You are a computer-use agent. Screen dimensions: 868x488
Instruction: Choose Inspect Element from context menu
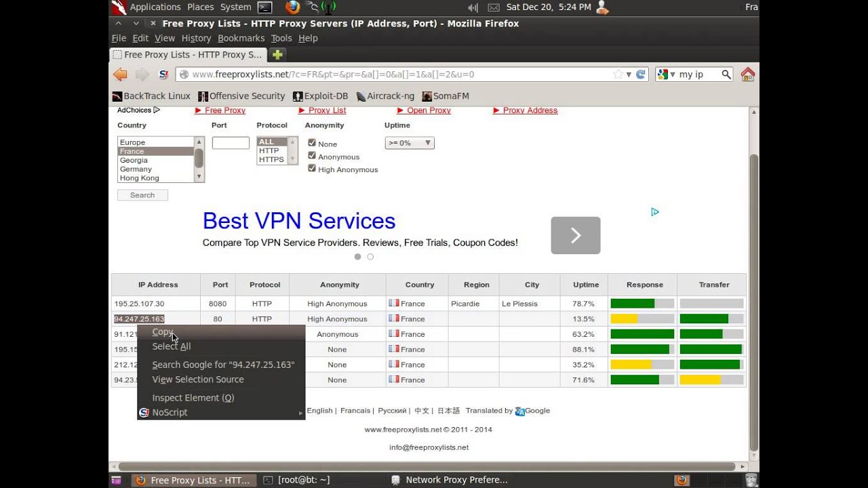click(x=221, y=398)
